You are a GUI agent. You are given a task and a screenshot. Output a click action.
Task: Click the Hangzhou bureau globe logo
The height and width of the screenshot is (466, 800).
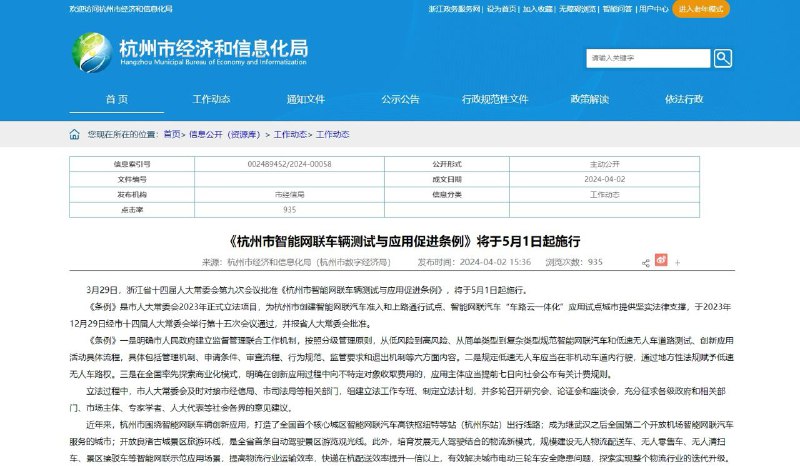(x=92, y=53)
